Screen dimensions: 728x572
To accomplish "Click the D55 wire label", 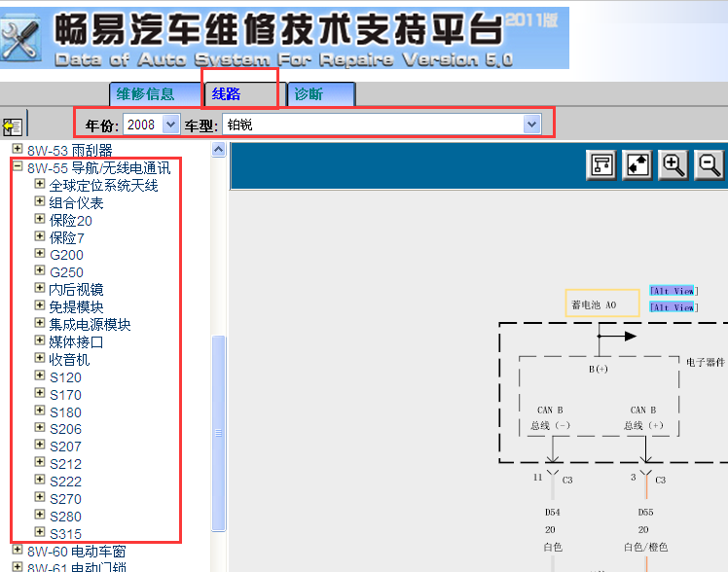I will 645,512.
